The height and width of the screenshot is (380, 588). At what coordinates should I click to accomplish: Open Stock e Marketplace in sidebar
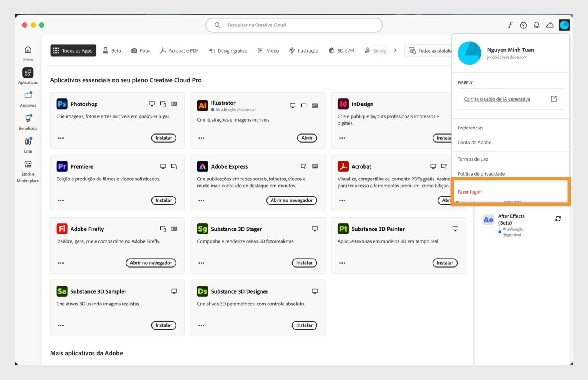28,164
